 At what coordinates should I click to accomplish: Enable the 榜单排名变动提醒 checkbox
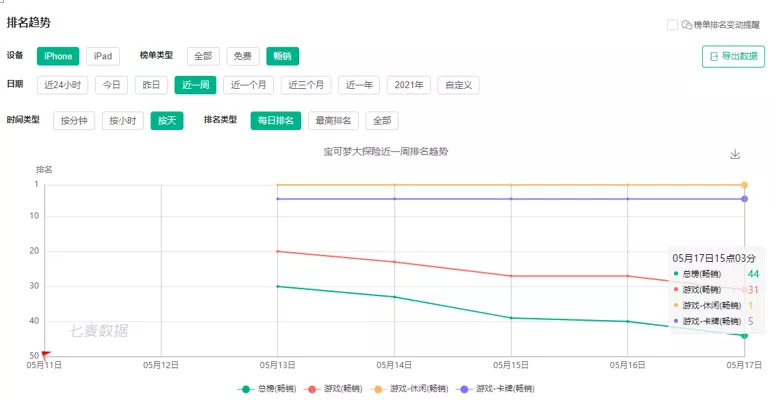(x=673, y=25)
